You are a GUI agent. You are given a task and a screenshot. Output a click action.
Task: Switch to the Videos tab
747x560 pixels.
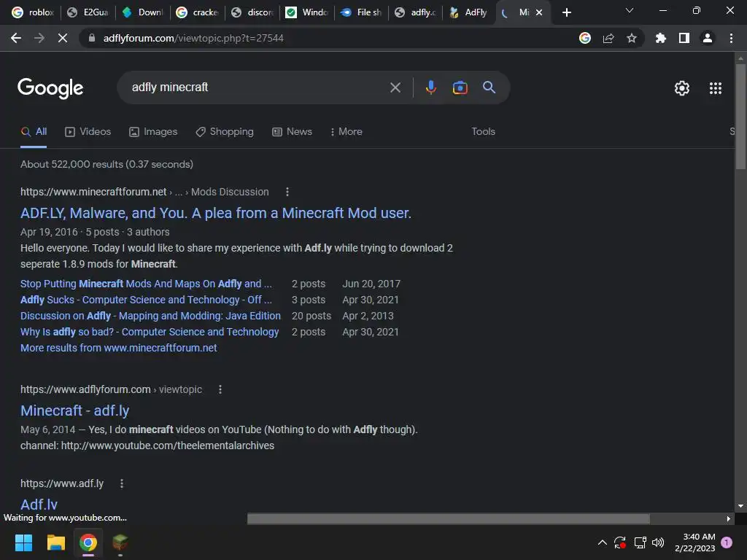[88, 131]
